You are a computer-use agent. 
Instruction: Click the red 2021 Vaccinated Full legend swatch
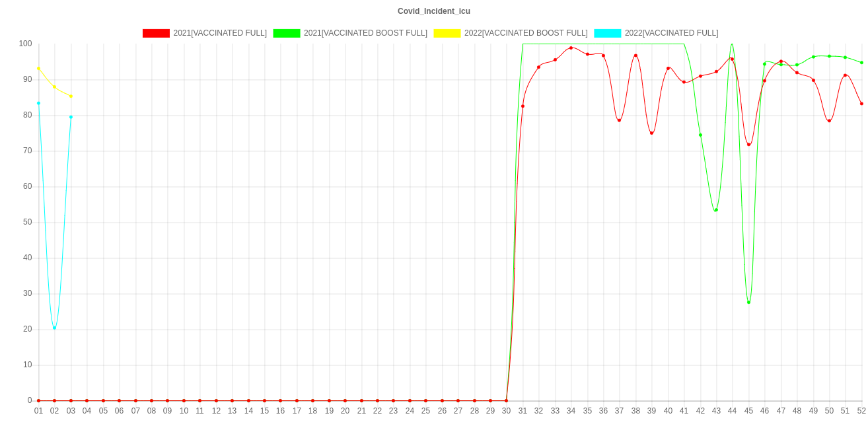tap(156, 33)
